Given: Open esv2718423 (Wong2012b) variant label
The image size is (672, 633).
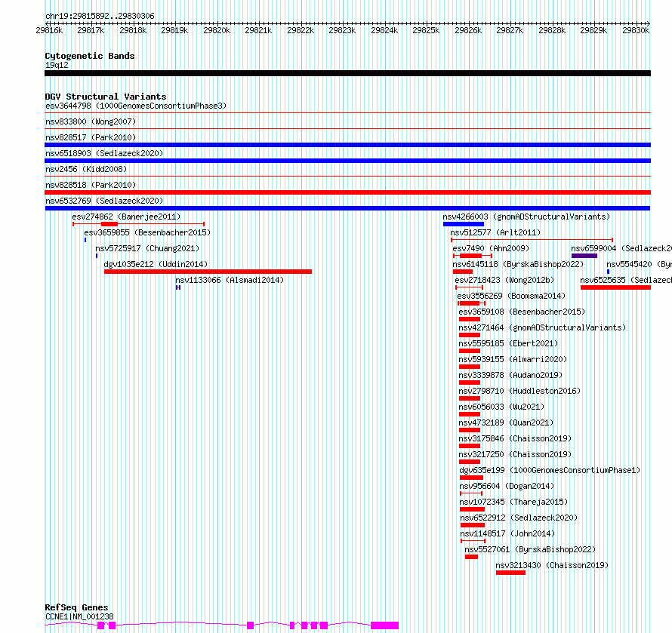Looking at the screenshot, I should click(504, 280).
